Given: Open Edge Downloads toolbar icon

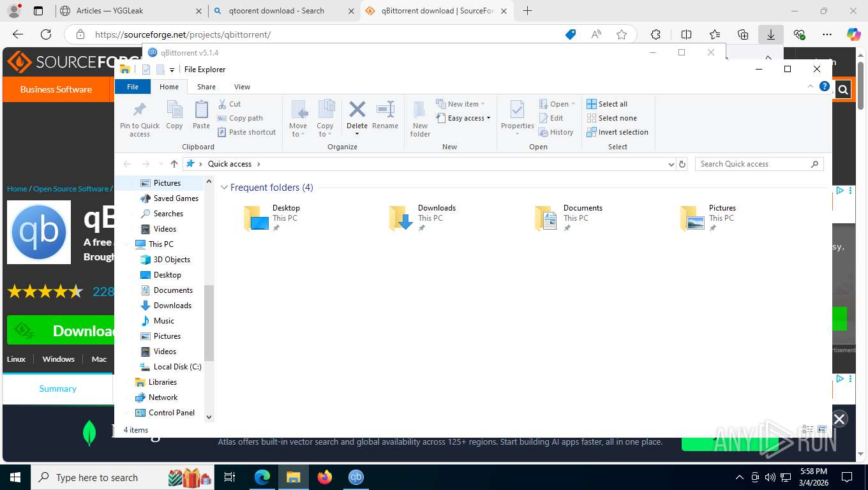Looking at the screenshot, I should pyautogui.click(x=771, y=34).
